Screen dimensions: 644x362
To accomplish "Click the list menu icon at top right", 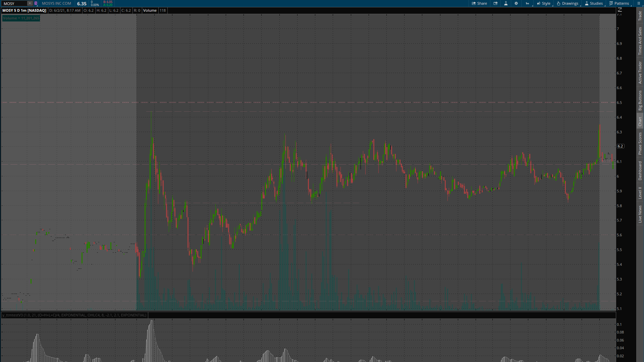I will click(639, 3).
